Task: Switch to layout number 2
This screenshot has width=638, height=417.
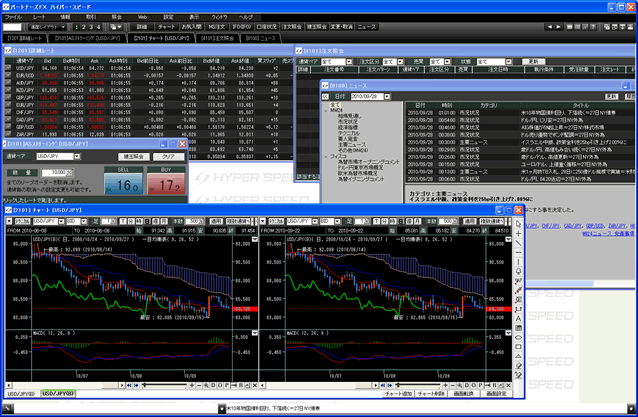Action: pyautogui.click(x=83, y=27)
